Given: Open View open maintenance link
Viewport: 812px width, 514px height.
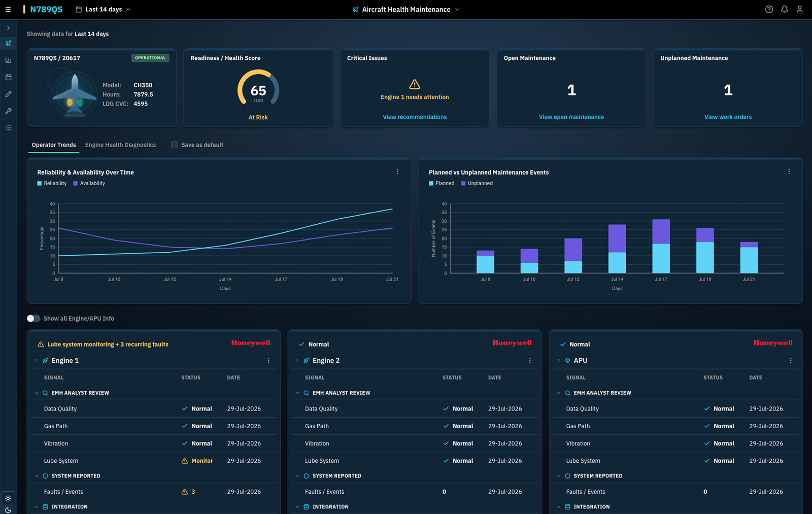Looking at the screenshot, I should (571, 117).
